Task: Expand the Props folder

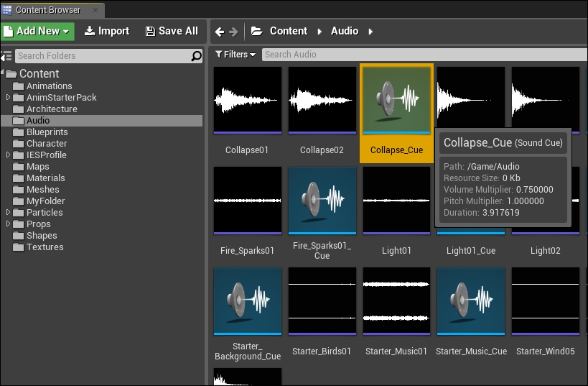Action: click(x=8, y=224)
